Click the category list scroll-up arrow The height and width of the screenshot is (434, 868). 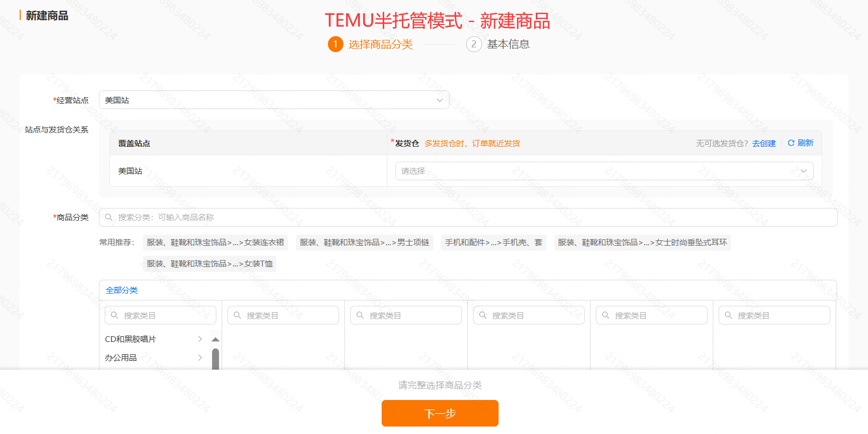[x=215, y=339]
